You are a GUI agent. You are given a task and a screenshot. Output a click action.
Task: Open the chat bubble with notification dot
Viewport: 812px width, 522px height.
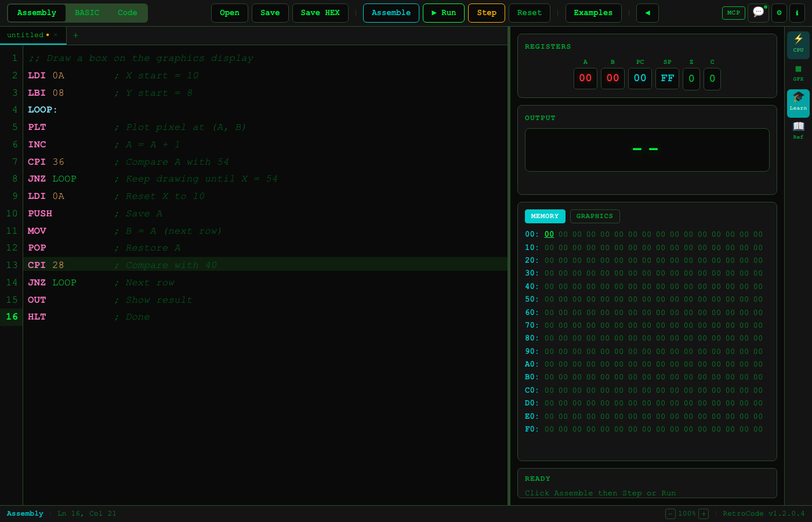click(x=759, y=13)
